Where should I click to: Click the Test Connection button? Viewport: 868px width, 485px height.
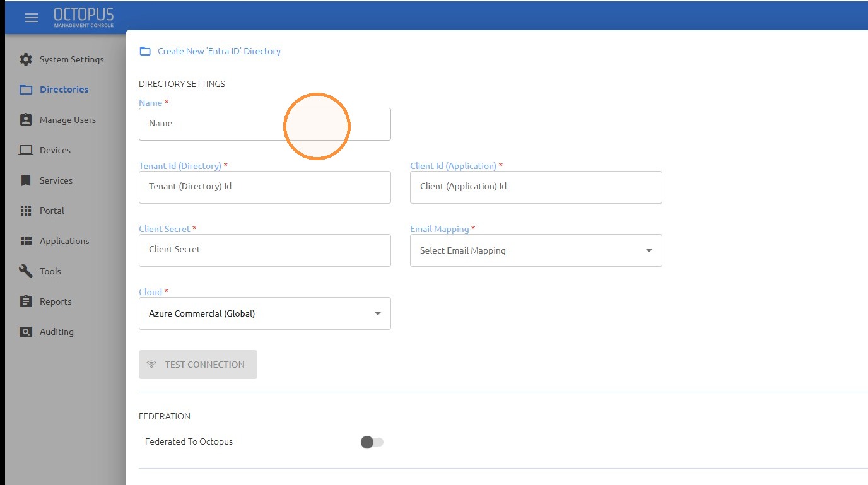pos(198,365)
